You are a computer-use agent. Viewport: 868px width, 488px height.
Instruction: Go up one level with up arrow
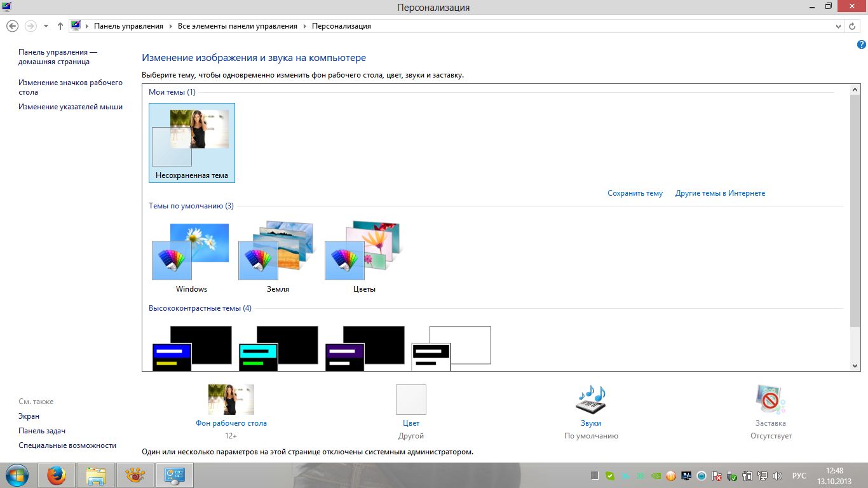pyautogui.click(x=60, y=26)
